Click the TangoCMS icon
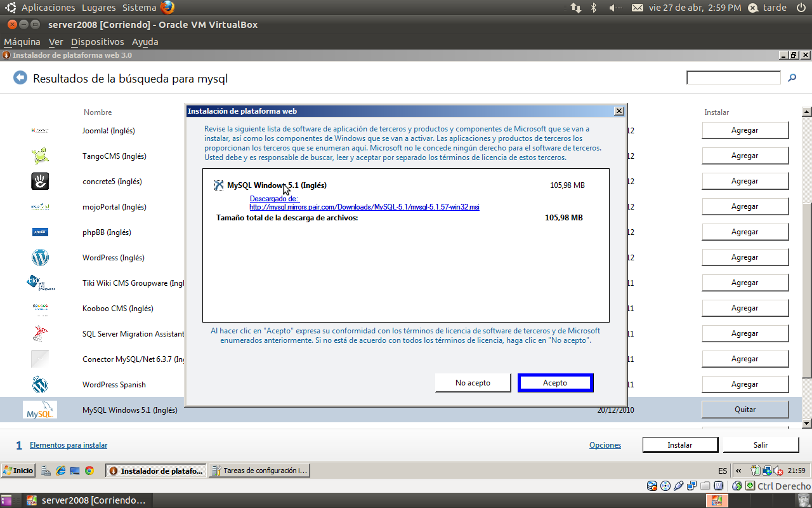This screenshot has height=508, width=812. tap(40, 156)
